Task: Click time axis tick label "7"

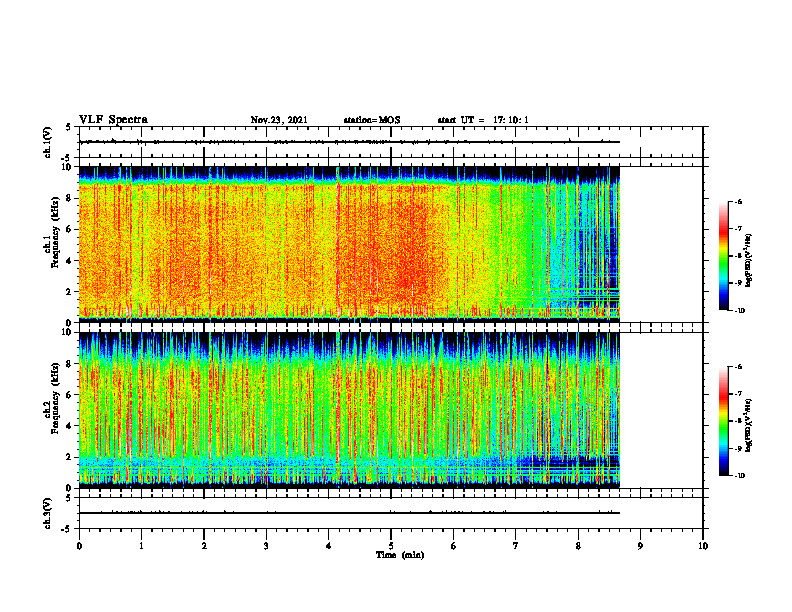Action: tap(516, 546)
